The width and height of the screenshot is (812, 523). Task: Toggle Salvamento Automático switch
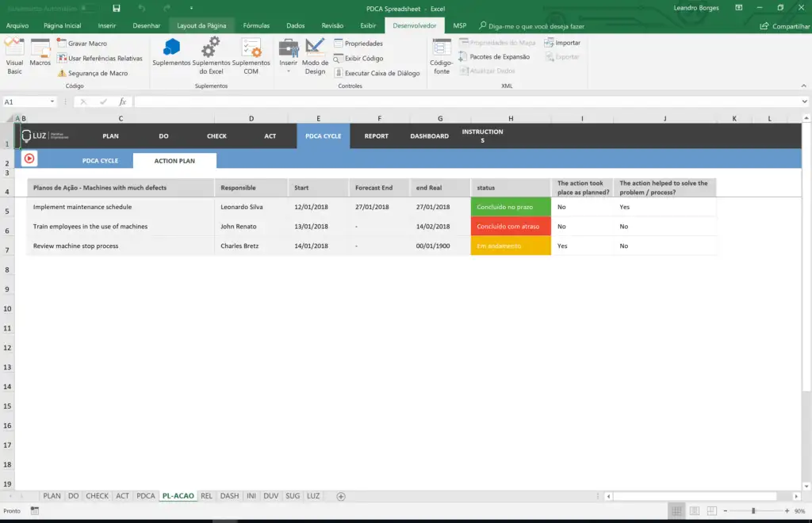point(89,8)
